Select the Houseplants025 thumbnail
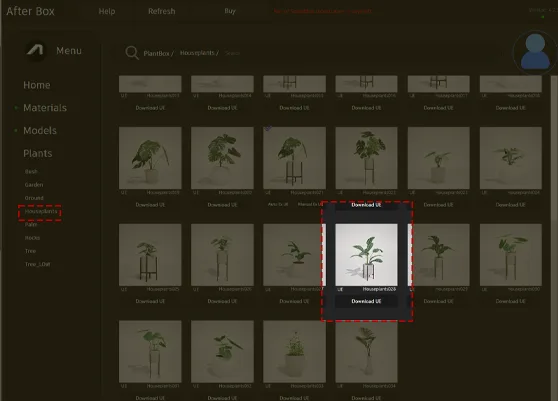558x401 pixels. pyautogui.click(x=150, y=255)
